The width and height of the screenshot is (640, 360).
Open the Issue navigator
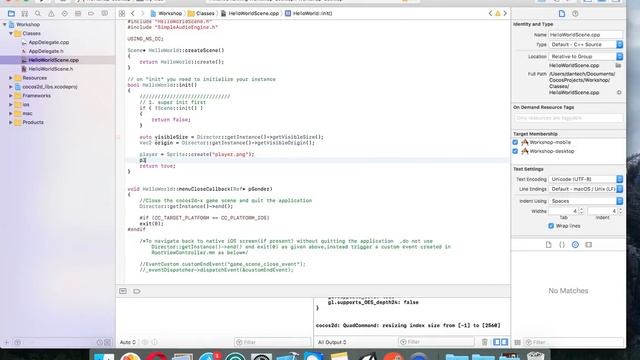click(51, 13)
